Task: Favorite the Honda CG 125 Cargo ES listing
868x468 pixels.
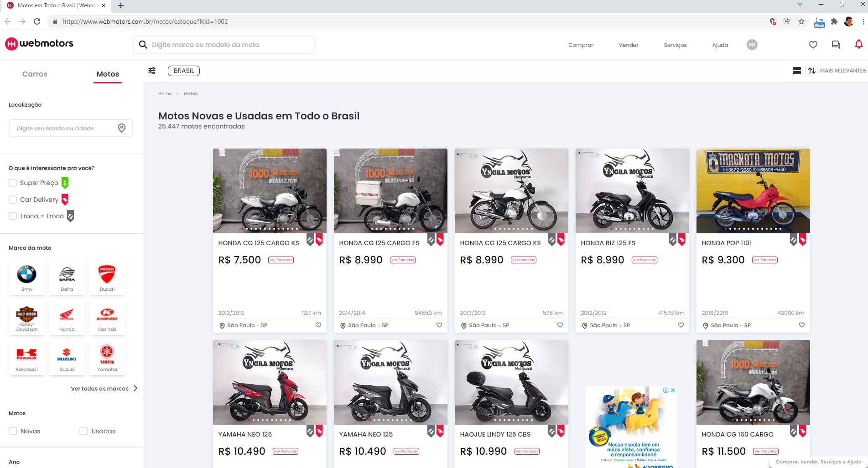Action: 439,325
